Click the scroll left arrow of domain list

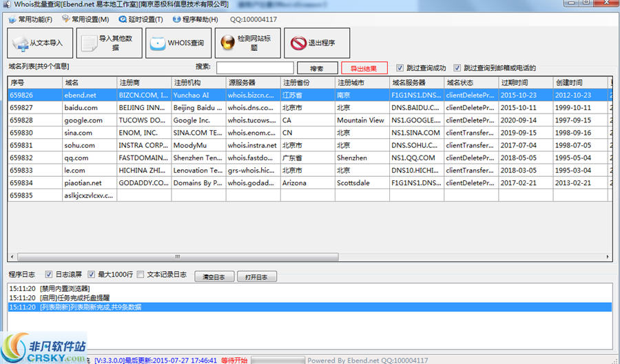(12, 257)
